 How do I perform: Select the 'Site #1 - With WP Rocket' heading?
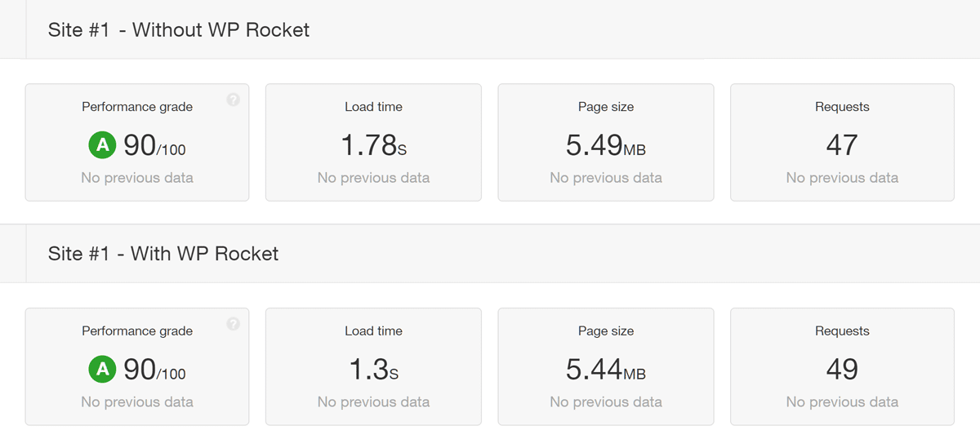coord(163,254)
